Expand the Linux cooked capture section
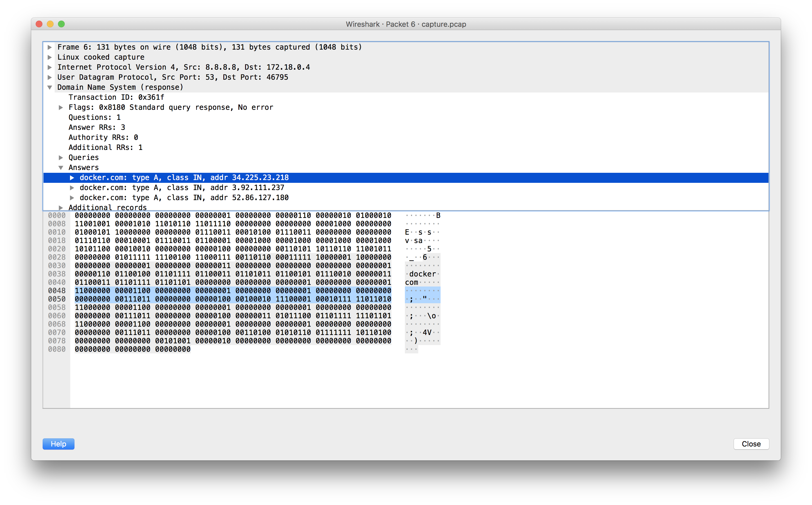The width and height of the screenshot is (812, 505). 49,57
